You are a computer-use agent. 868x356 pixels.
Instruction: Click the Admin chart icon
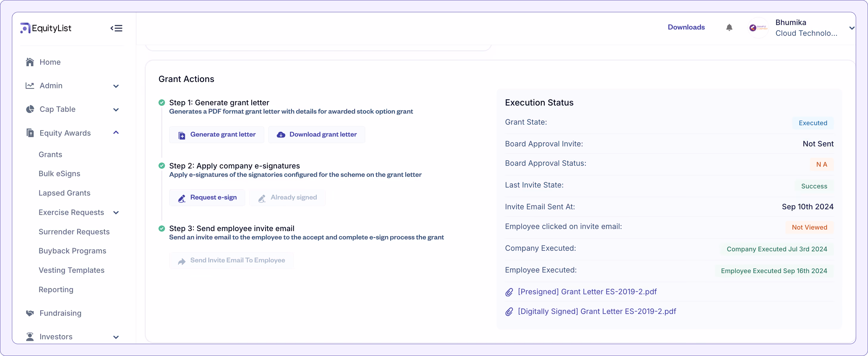pos(30,86)
